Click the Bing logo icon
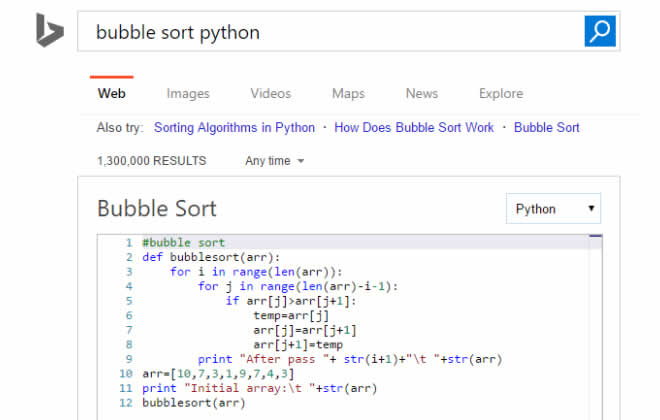 50,30
